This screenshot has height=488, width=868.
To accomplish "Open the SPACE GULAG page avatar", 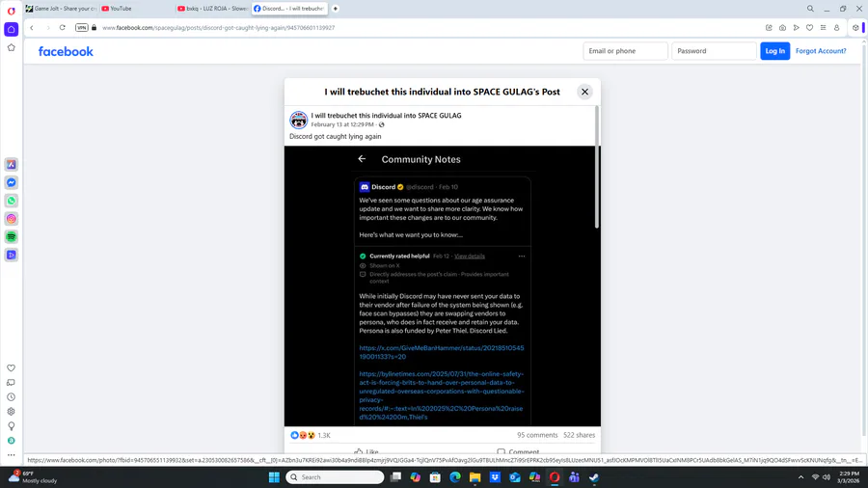I will (x=298, y=120).
